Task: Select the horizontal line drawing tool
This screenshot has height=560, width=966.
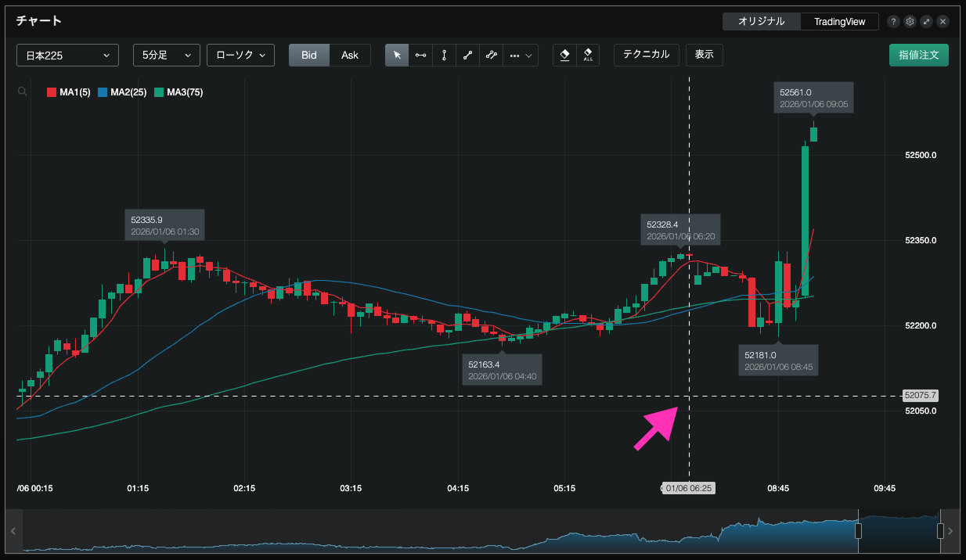Action: click(420, 56)
